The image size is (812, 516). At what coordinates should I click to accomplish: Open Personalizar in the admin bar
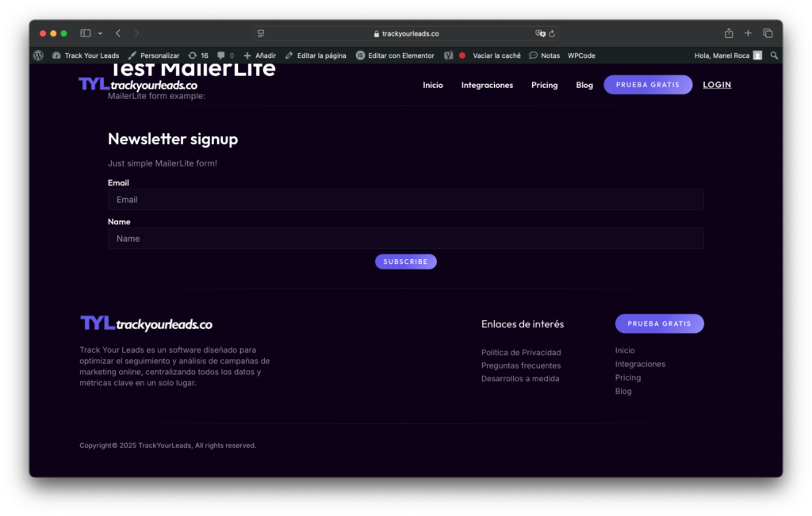tap(154, 55)
